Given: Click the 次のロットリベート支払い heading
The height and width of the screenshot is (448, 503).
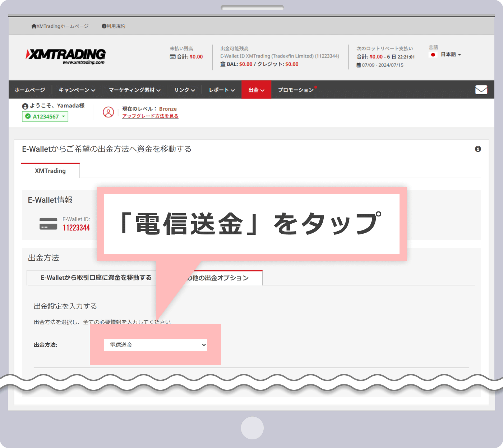Looking at the screenshot, I should 385,49.
